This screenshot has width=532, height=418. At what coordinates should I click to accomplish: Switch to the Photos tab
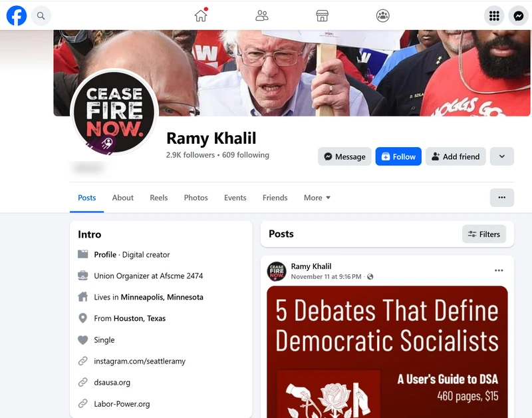click(196, 198)
